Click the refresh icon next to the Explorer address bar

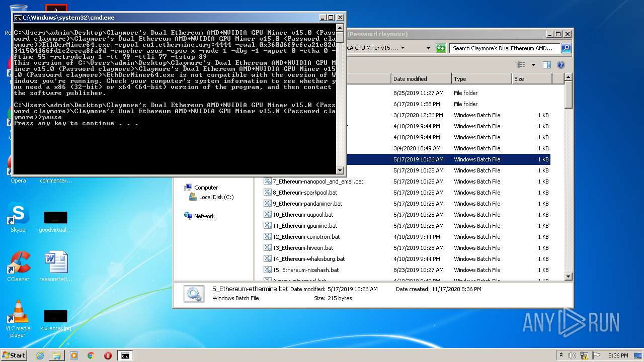(x=441, y=48)
